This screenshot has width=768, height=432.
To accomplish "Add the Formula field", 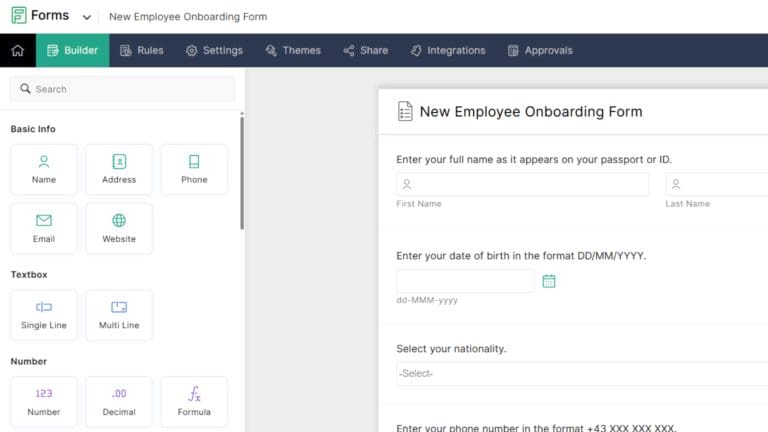I will [x=194, y=402].
